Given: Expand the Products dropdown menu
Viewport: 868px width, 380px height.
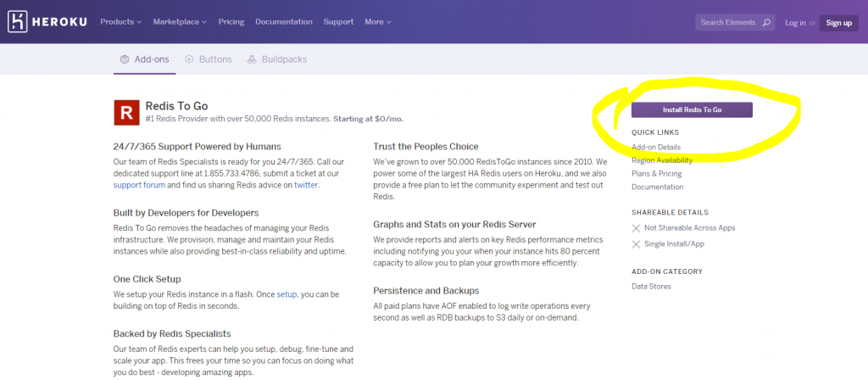Looking at the screenshot, I should click(x=120, y=22).
